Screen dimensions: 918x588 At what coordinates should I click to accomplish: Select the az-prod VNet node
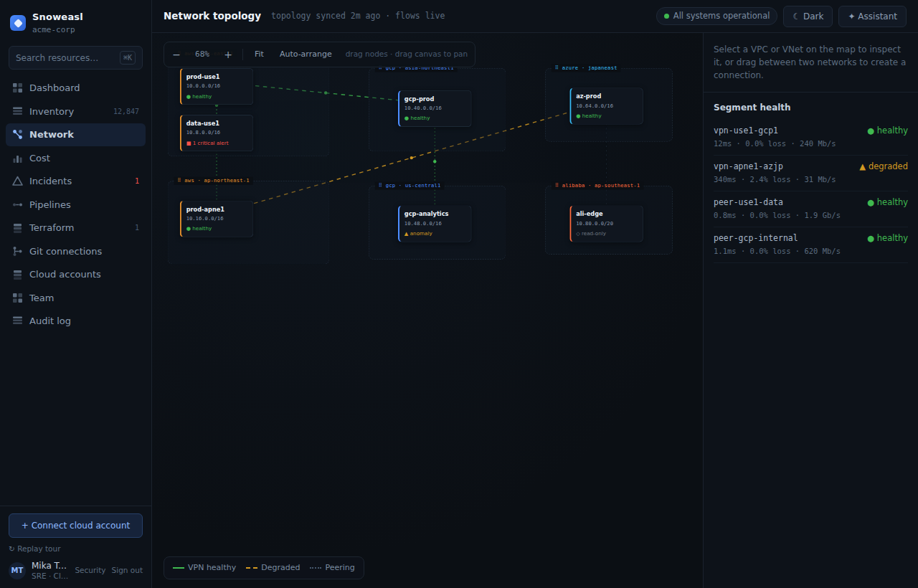607,106
